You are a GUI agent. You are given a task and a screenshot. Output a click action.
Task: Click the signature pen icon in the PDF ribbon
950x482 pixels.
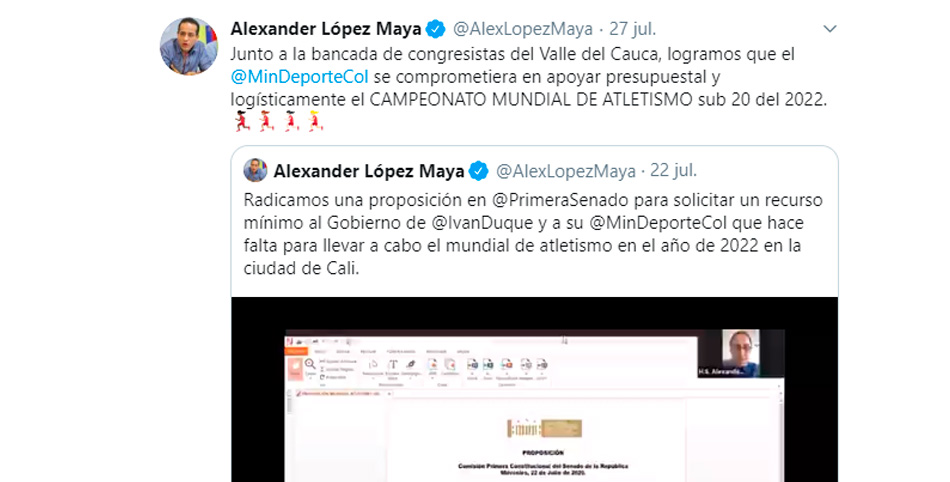click(x=411, y=365)
